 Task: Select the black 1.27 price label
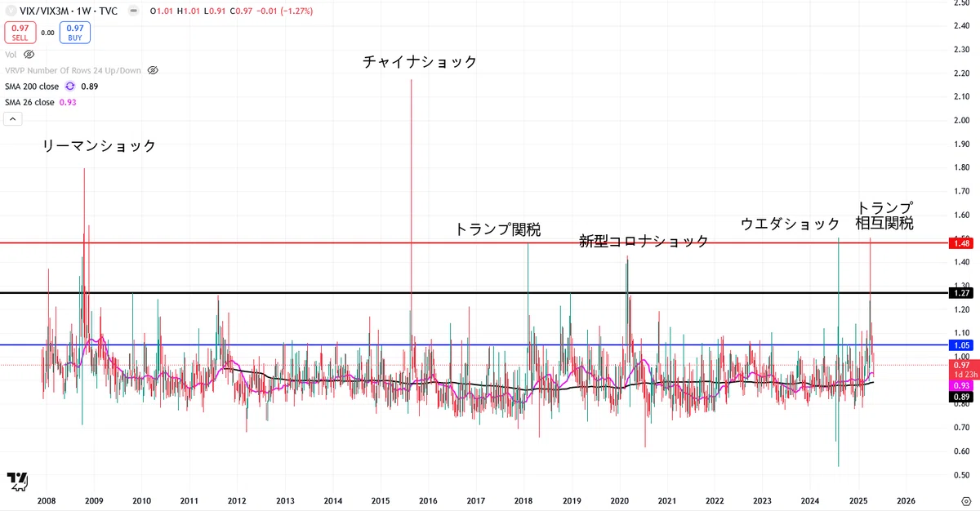(961, 292)
